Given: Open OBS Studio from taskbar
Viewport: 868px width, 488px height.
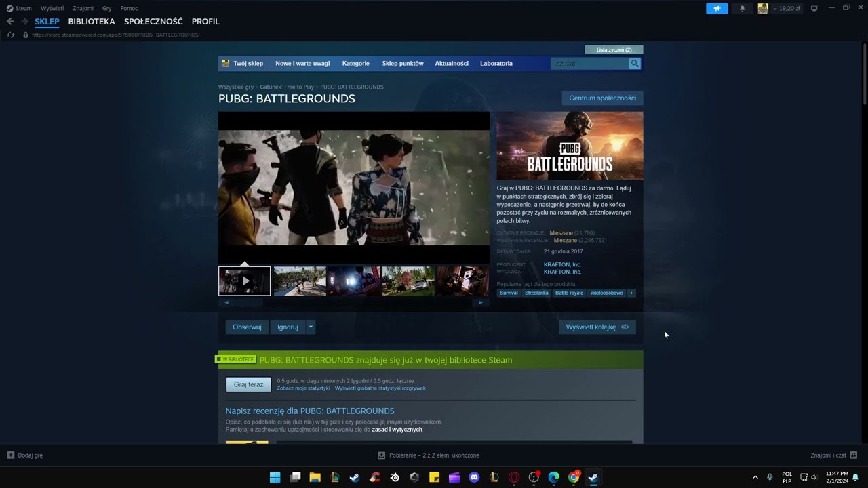Looking at the screenshot, I should [x=534, y=477].
